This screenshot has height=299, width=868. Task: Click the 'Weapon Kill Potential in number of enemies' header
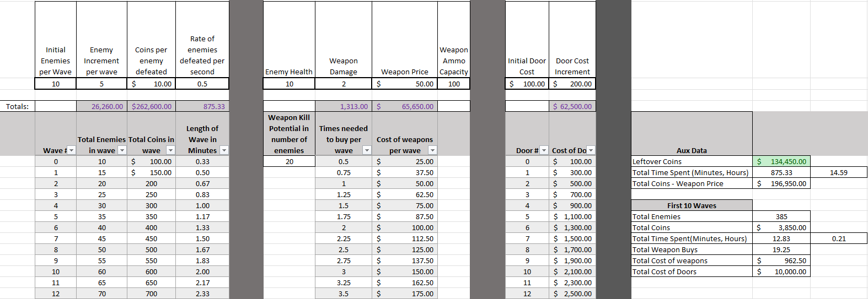(x=289, y=134)
